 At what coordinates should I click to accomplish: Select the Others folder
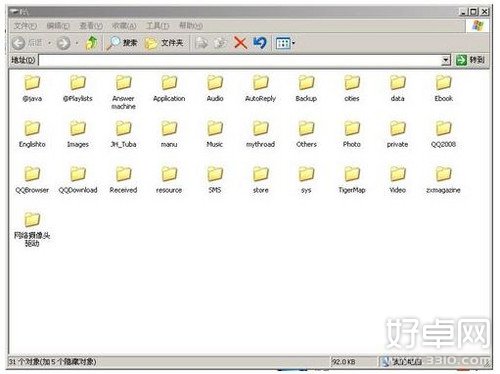306,134
